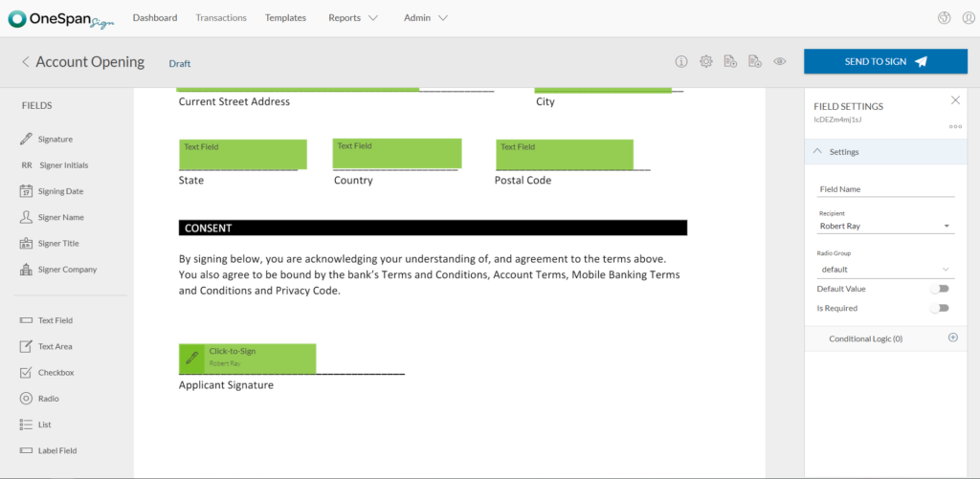The height and width of the screenshot is (479, 980).
Task: Open transaction settings gear icon
Action: coord(706,62)
